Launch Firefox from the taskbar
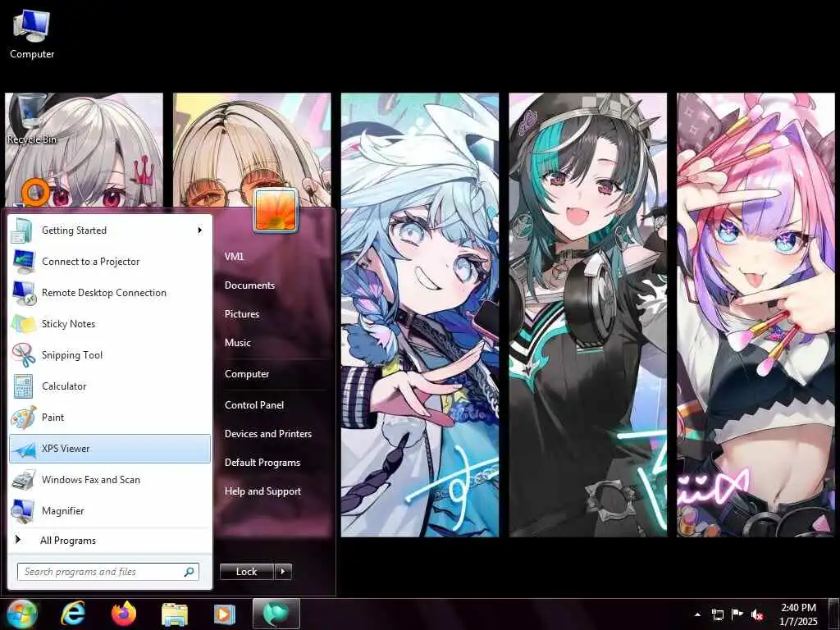The image size is (840, 630). [x=124, y=614]
